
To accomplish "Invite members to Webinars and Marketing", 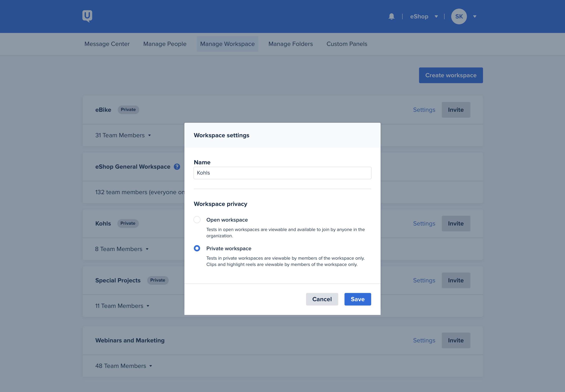I will click(x=456, y=340).
